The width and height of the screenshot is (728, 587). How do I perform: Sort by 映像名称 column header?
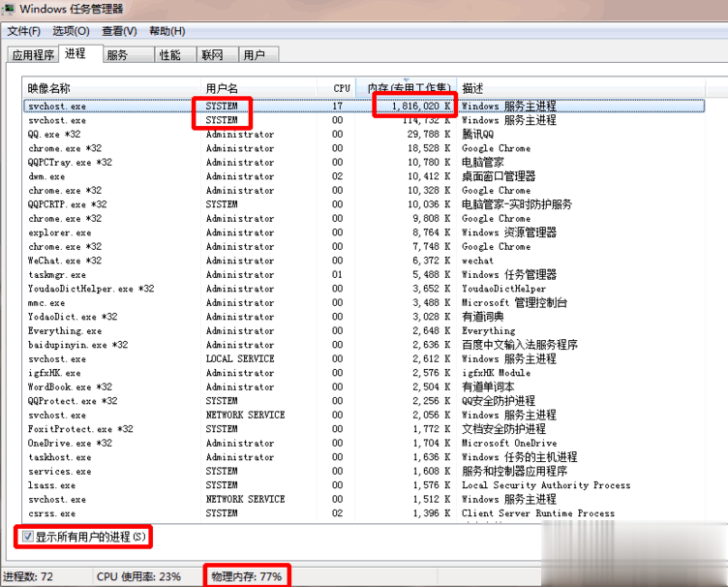tap(111, 88)
